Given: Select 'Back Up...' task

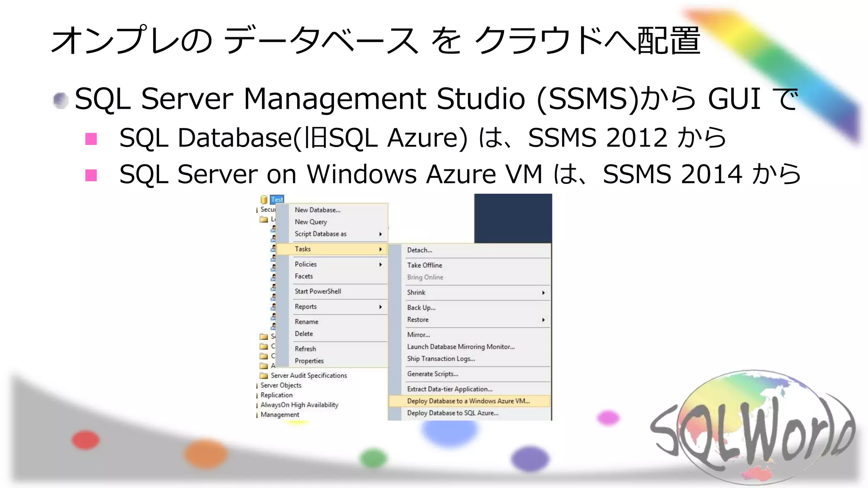Looking at the screenshot, I should coord(421,308).
